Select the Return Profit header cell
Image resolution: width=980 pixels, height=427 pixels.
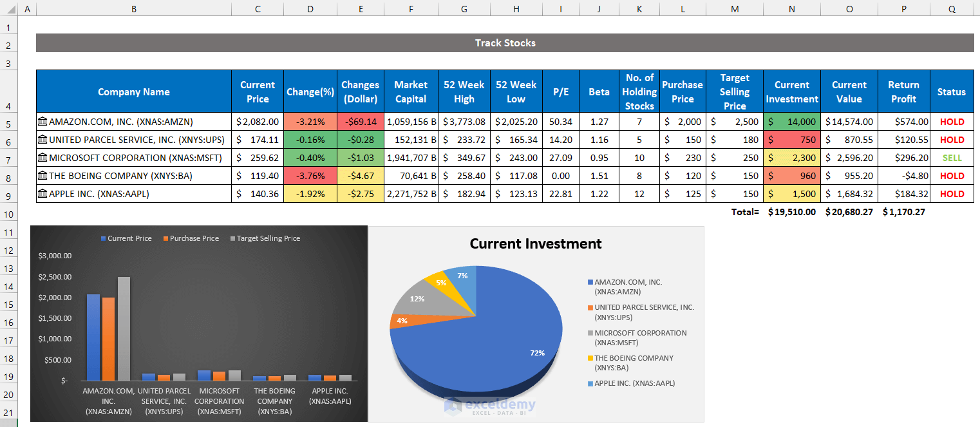pyautogui.click(x=904, y=91)
